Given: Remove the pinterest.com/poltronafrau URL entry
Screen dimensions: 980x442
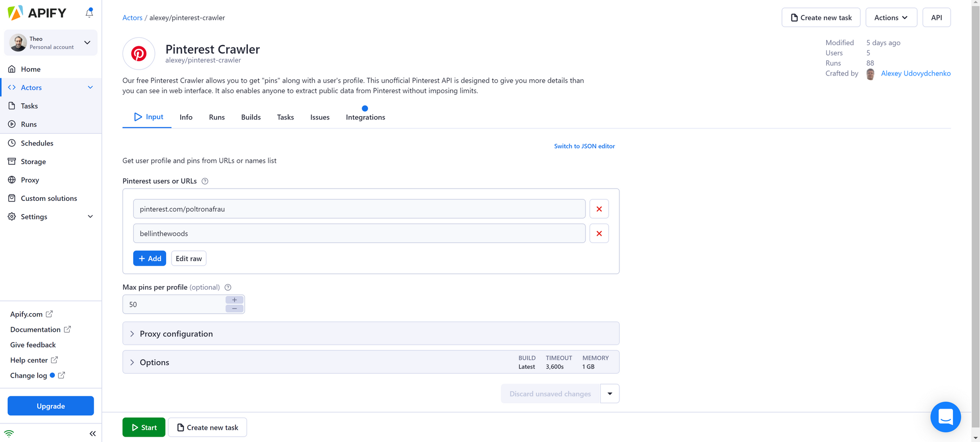Looking at the screenshot, I should (599, 208).
